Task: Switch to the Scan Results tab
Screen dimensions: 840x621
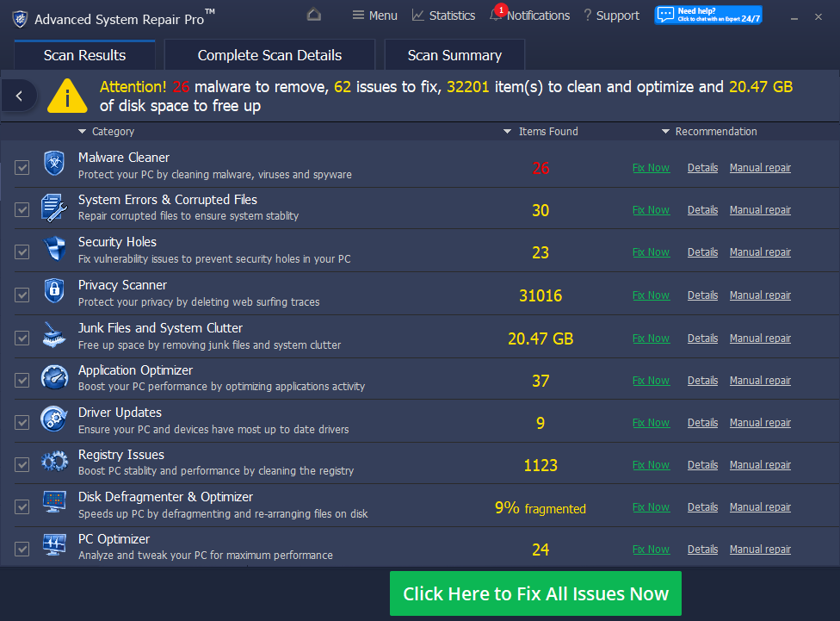Action: [x=84, y=55]
